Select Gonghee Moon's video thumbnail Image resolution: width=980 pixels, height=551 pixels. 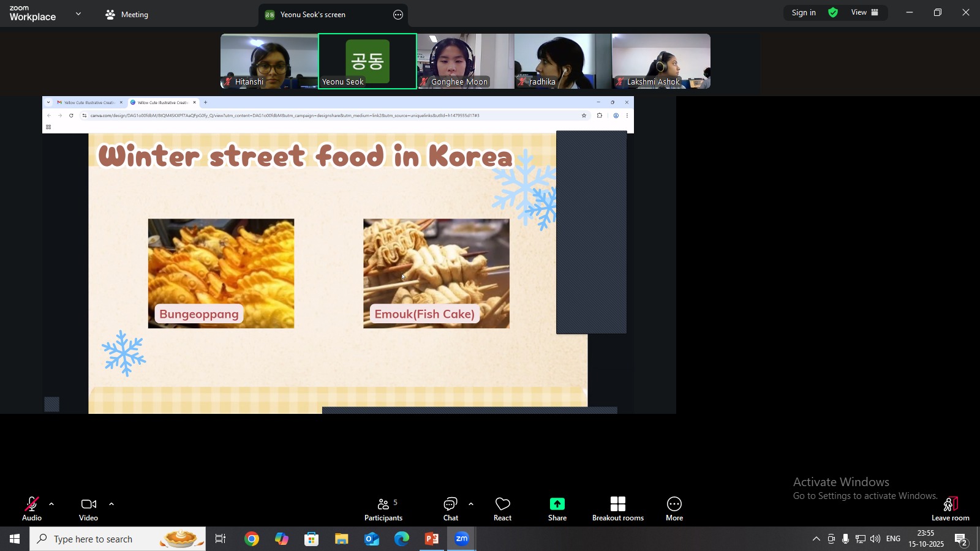(466, 61)
